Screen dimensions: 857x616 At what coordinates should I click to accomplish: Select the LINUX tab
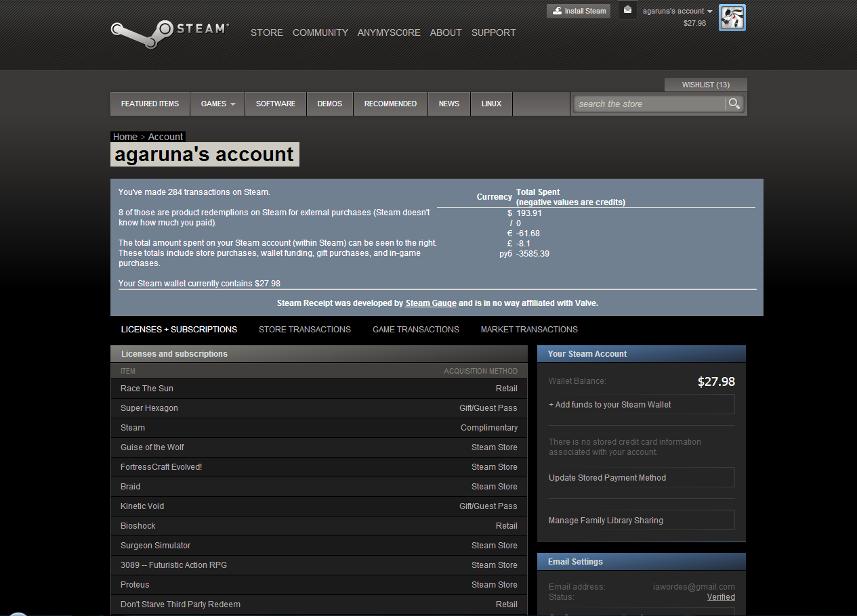pos(492,104)
